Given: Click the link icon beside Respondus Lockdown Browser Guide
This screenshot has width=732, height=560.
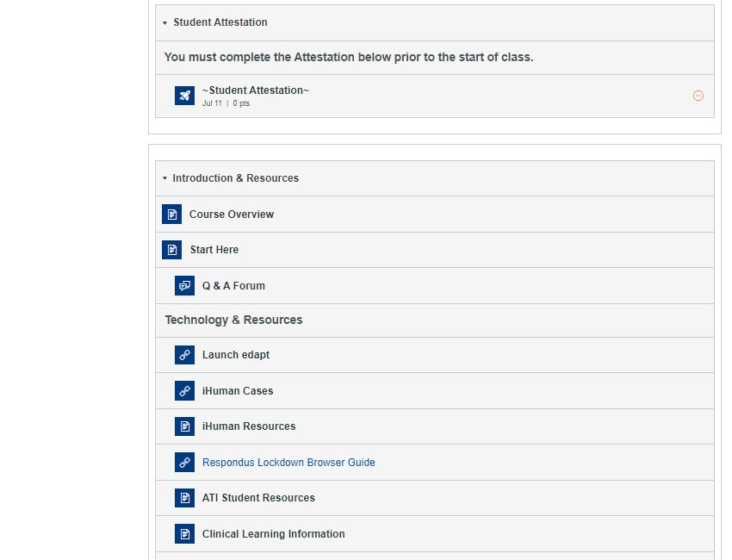Looking at the screenshot, I should click(x=184, y=463).
